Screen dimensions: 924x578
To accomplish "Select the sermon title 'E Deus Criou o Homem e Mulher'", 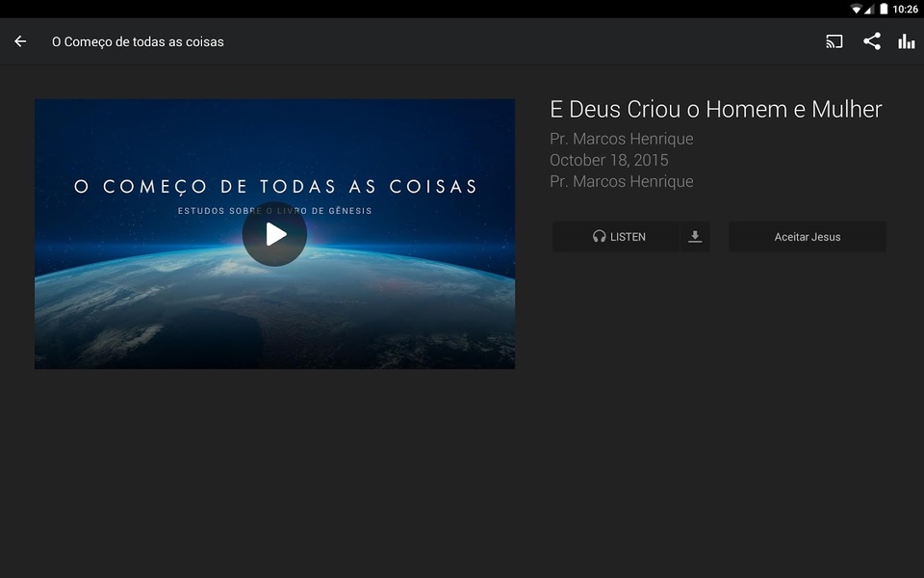I will (715, 109).
